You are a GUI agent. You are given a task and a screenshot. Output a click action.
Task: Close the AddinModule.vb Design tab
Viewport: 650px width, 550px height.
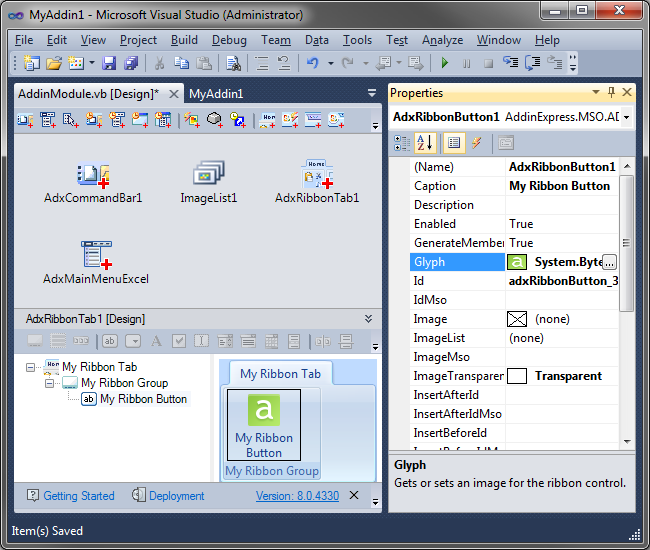pyautogui.click(x=174, y=94)
